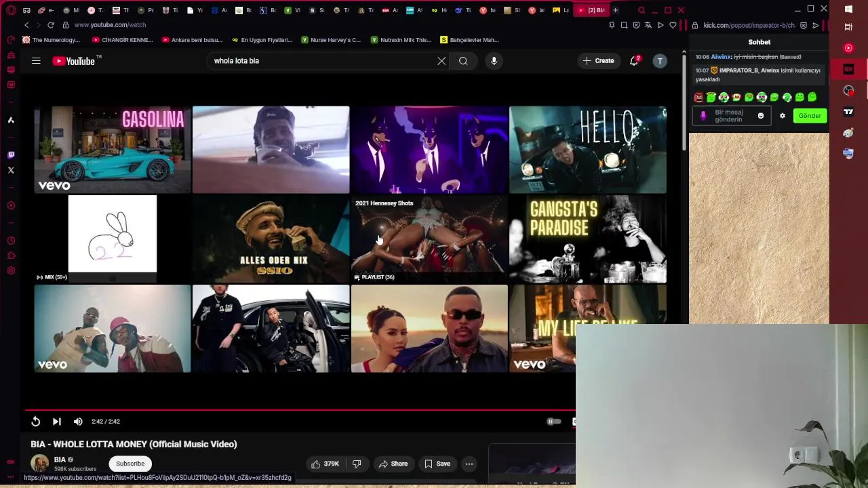Start voice search with the microphone icon
The width and height of the screenshot is (868, 488).
tap(494, 61)
